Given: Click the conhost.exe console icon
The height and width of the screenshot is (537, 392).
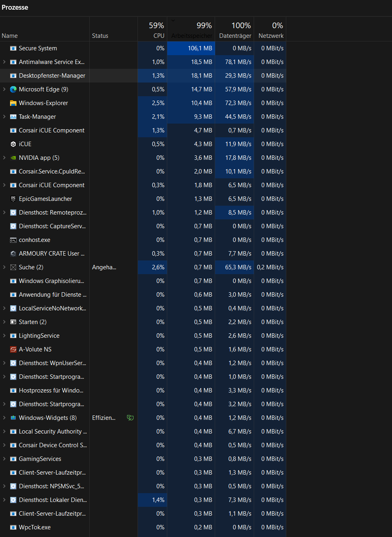Looking at the screenshot, I should click(13, 240).
